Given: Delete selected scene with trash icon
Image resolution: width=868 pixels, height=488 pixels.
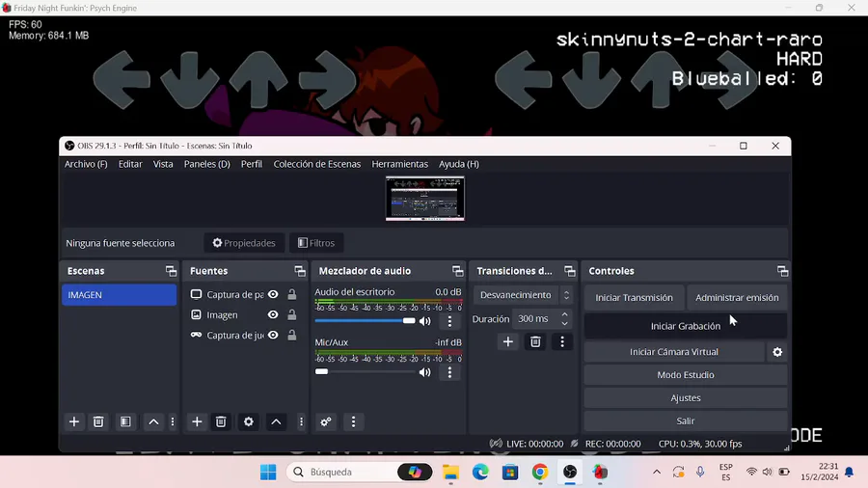Looking at the screenshot, I should point(98,421).
